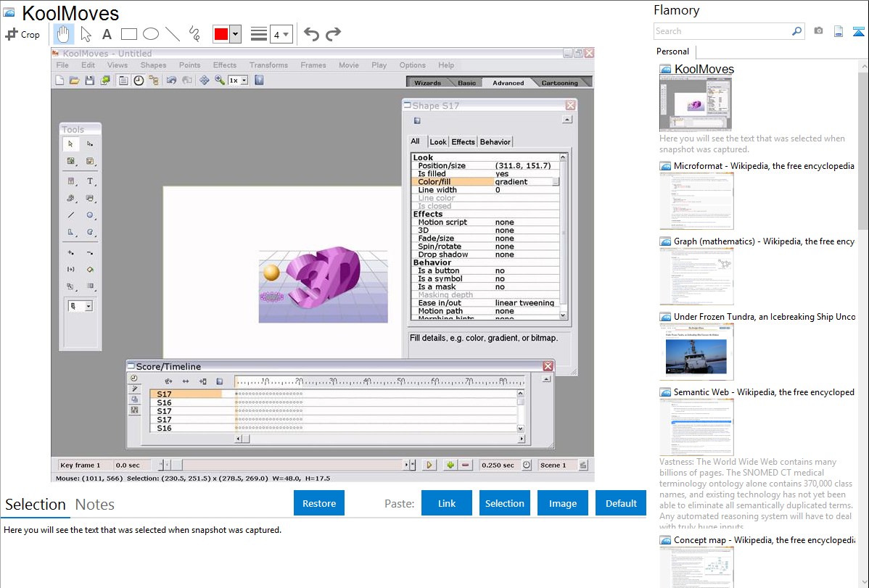The width and height of the screenshot is (869, 588).
Task: Open the Behavior tab in Shape S17 panel
Action: (495, 142)
